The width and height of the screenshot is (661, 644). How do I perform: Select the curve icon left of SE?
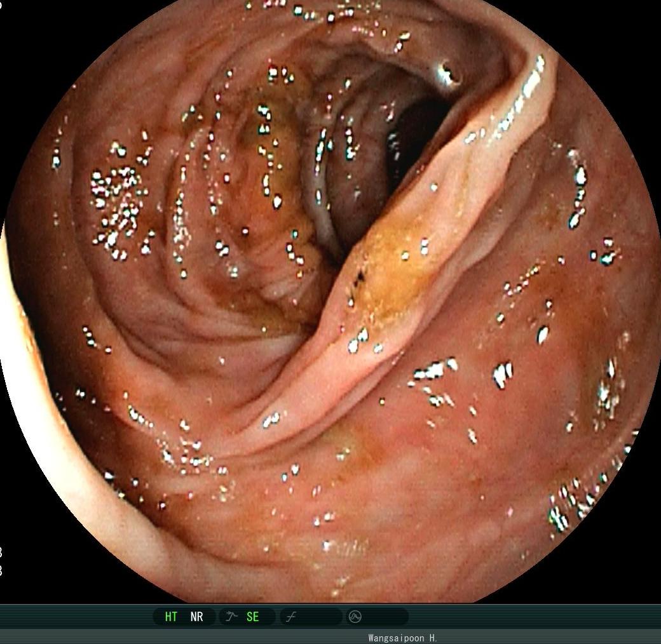tap(231, 617)
